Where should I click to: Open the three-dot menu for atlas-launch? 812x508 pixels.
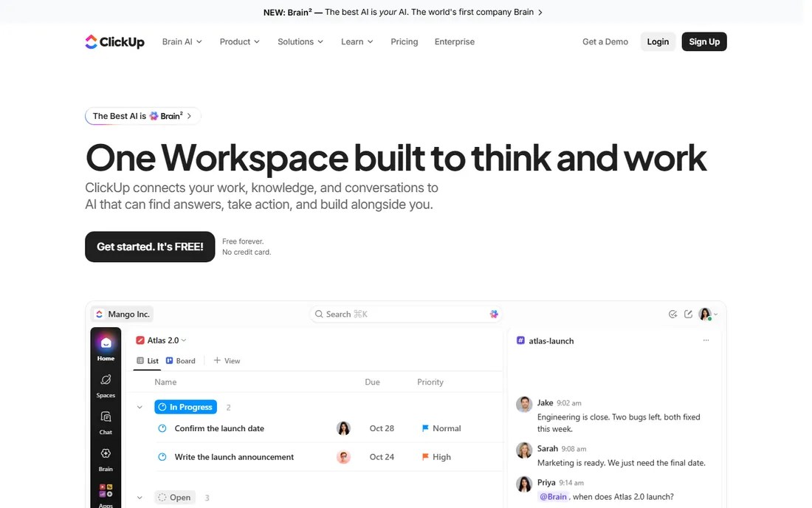click(x=706, y=340)
